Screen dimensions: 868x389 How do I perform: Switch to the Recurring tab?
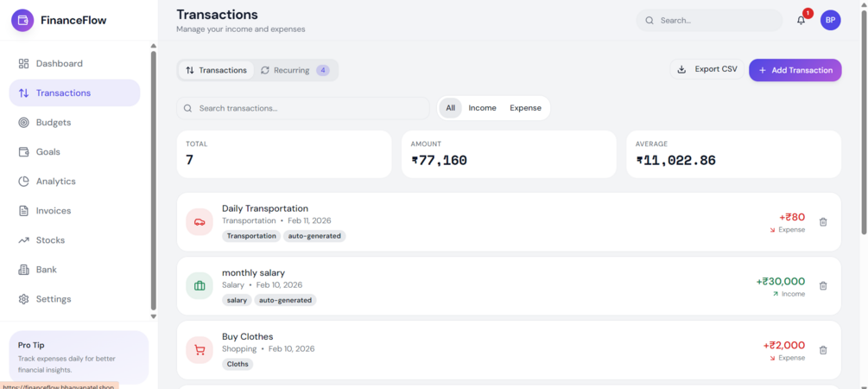294,70
